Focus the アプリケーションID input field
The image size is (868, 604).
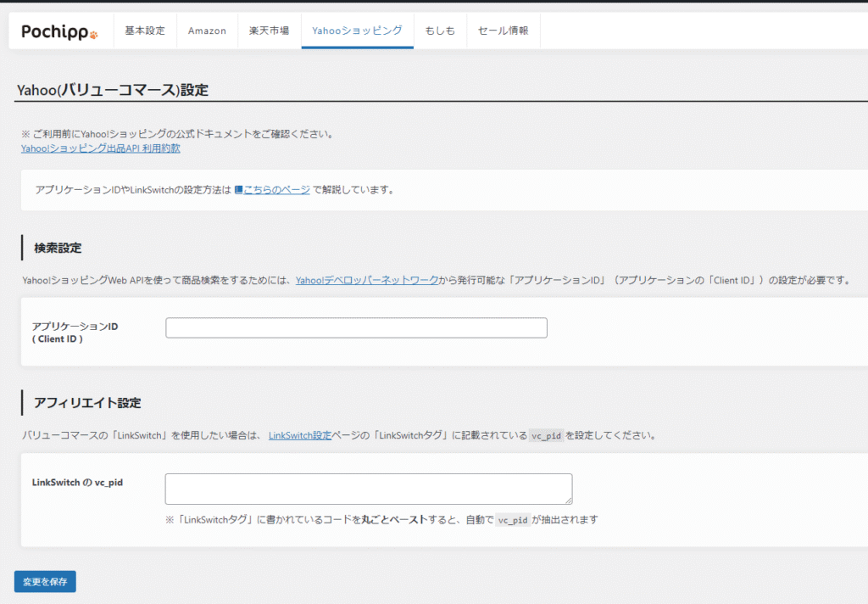(356, 327)
